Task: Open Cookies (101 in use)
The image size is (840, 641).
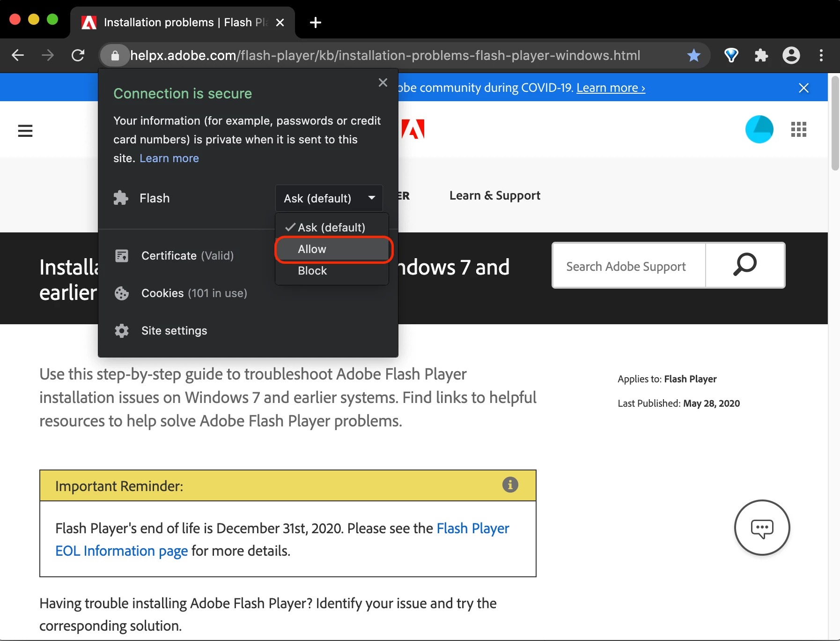Action: 194,293
